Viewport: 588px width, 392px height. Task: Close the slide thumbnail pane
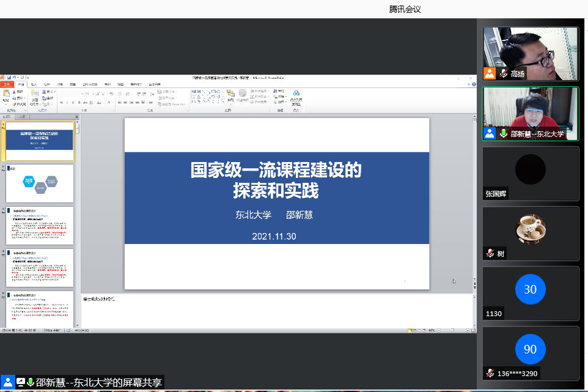[x=76, y=116]
